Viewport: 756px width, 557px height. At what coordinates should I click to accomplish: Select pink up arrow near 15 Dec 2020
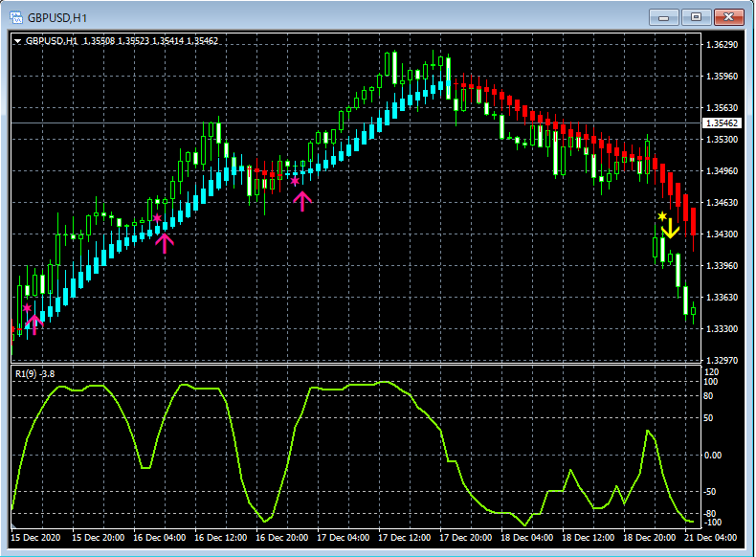click(34, 325)
